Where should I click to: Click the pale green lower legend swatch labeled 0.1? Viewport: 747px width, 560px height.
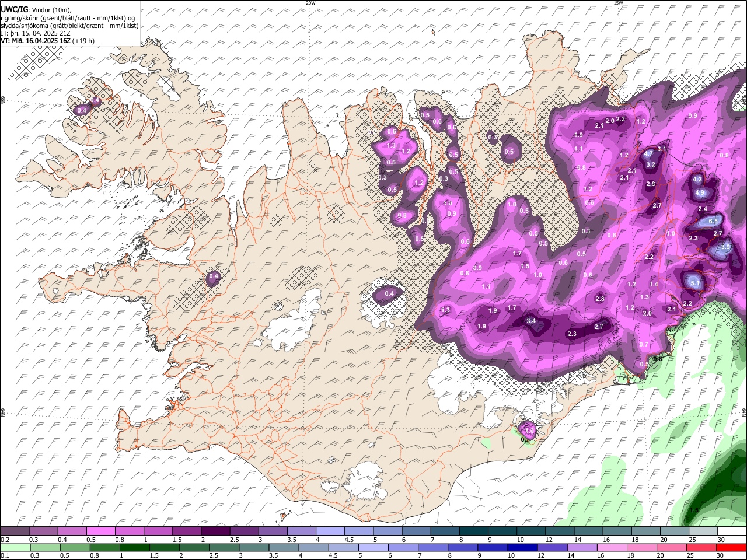click(15, 548)
